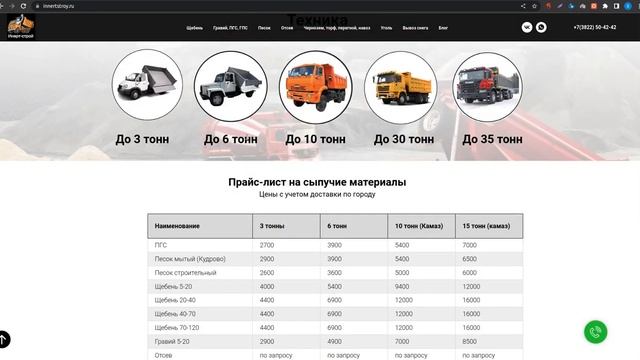Image resolution: width=640 pixels, height=360 pixels.
Task: Select the grey truck До 6 тонн image
Action: point(231,86)
